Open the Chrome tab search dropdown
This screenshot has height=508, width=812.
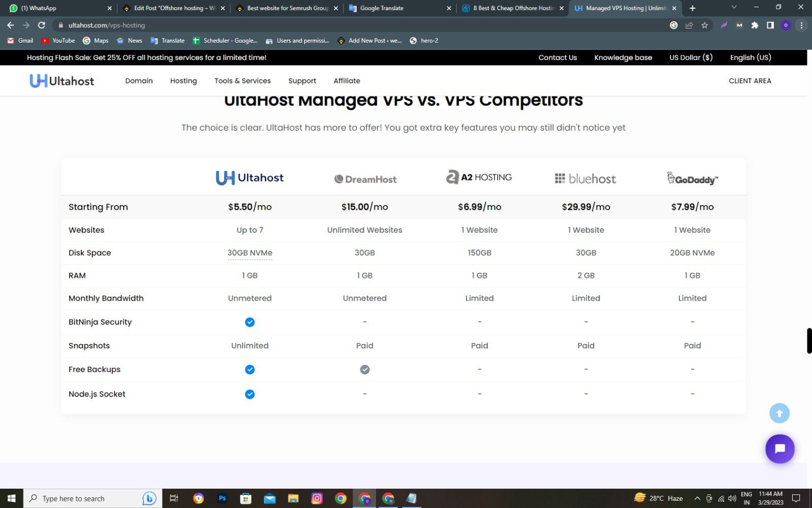point(733,7)
